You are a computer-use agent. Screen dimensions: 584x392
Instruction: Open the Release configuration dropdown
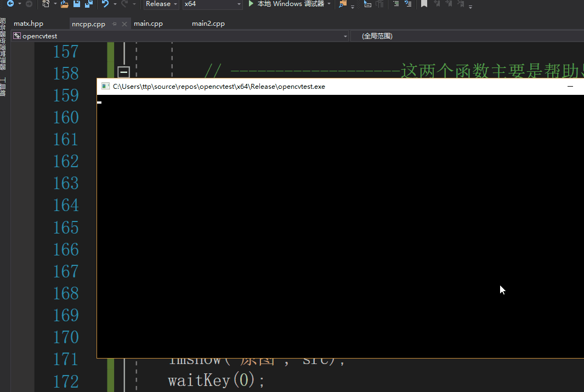[x=161, y=4]
